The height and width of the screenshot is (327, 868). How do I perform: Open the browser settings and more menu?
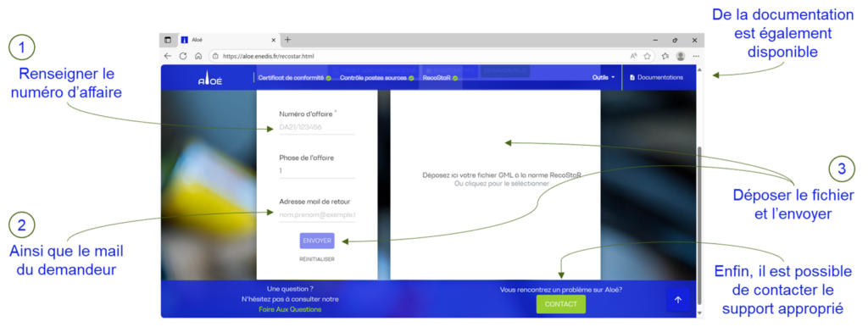pyautogui.click(x=696, y=56)
